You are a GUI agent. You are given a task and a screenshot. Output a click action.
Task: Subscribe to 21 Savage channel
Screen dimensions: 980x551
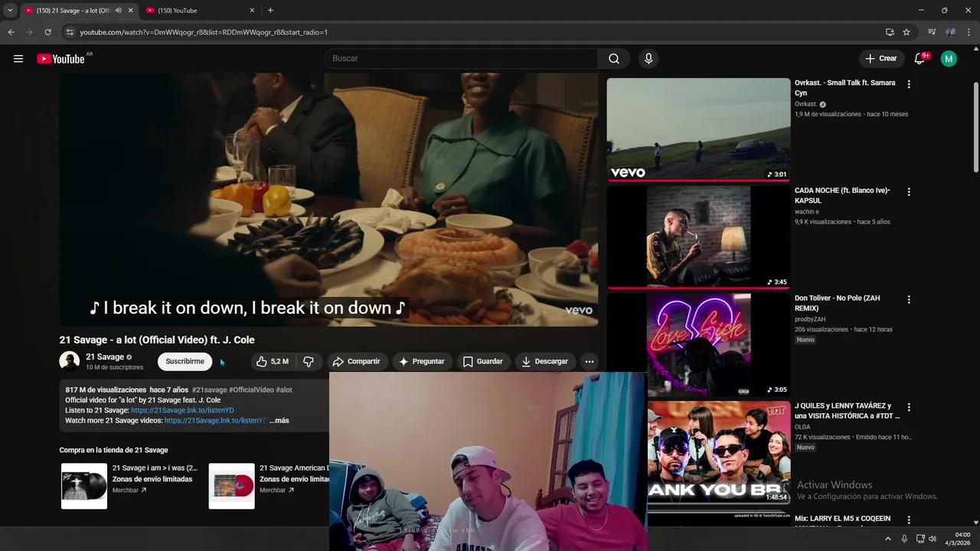(x=185, y=361)
